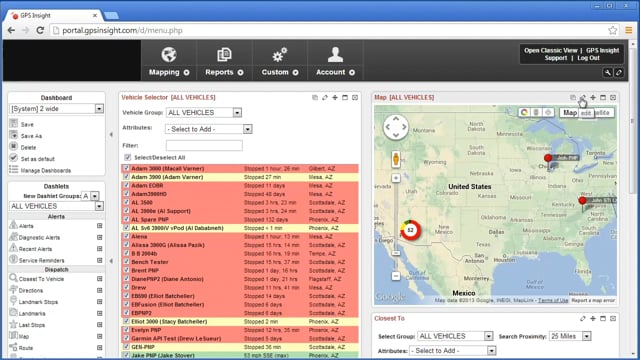This screenshot has height=360, width=640.
Task: Uncheck AL 3500 vehicle checkbox
Action: coord(126,202)
